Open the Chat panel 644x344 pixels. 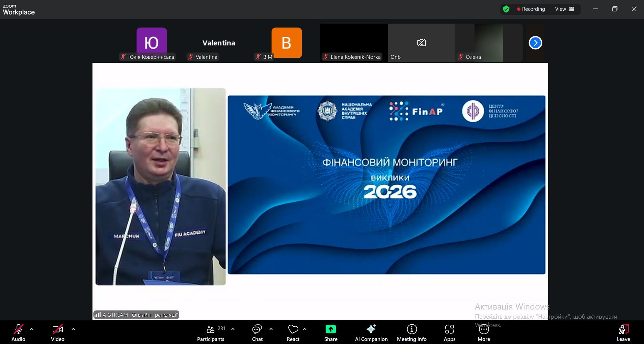(x=257, y=333)
